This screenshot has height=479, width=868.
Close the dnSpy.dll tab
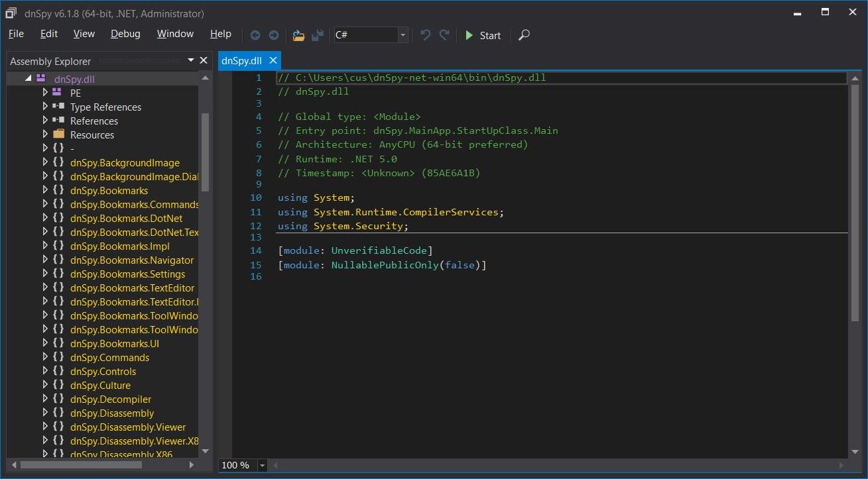click(x=273, y=60)
